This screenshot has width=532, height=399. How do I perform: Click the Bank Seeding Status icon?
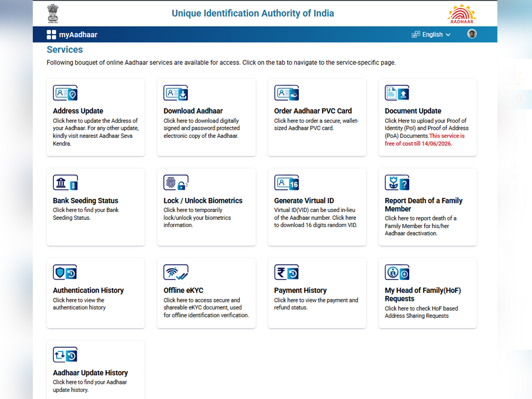click(x=65, y=183)
